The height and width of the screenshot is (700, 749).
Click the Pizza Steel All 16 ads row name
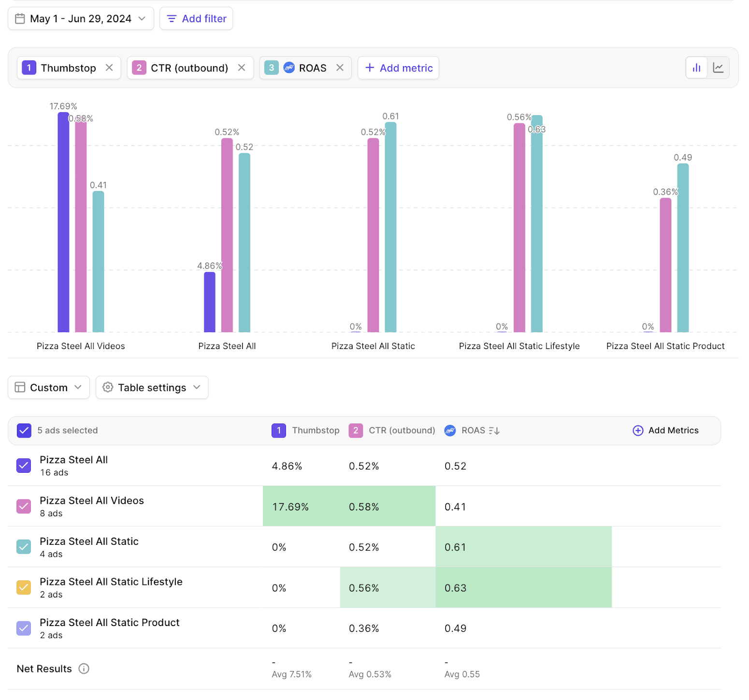pyautogui.click(x=73, y=460)
